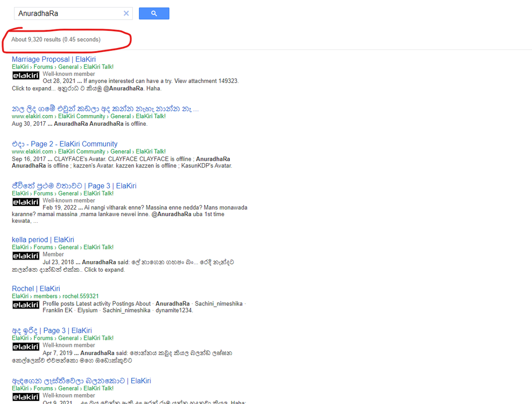
Task: Open the Marriage Proposal | ElaKiri result
Action: click(x=54, y=60)
